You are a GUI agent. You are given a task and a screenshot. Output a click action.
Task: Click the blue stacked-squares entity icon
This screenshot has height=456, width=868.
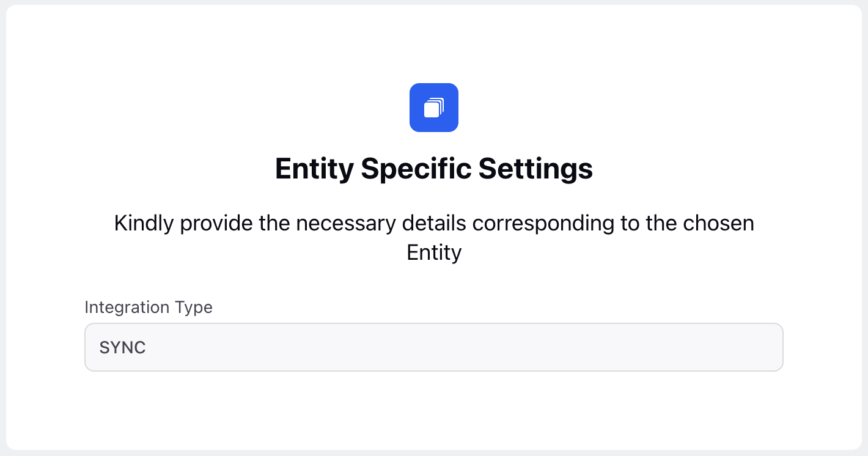[x=434, y=108]
